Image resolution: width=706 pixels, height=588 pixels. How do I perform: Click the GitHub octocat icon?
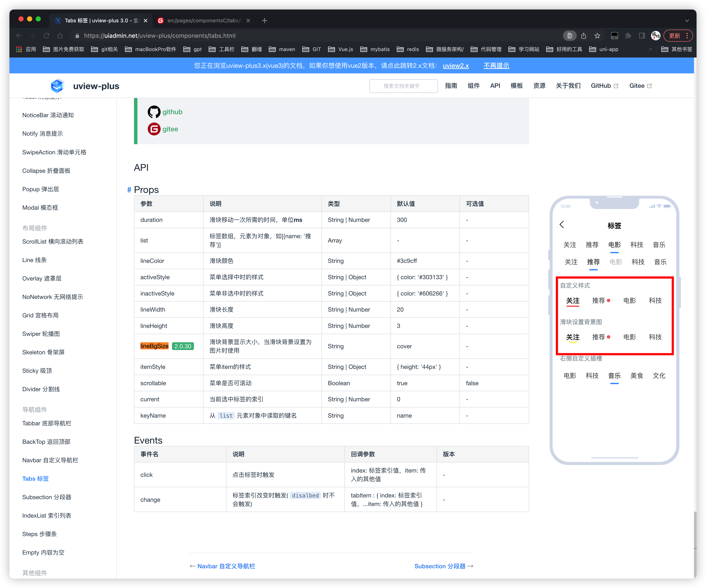(x=154, y=112)
